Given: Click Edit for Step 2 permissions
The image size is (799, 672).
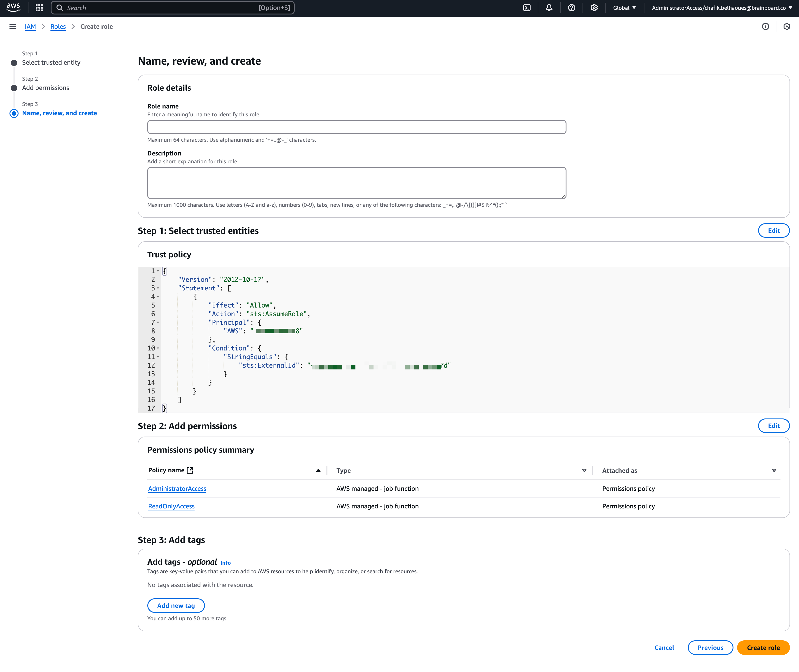Looking at the screenshot, I should (773, 425).
